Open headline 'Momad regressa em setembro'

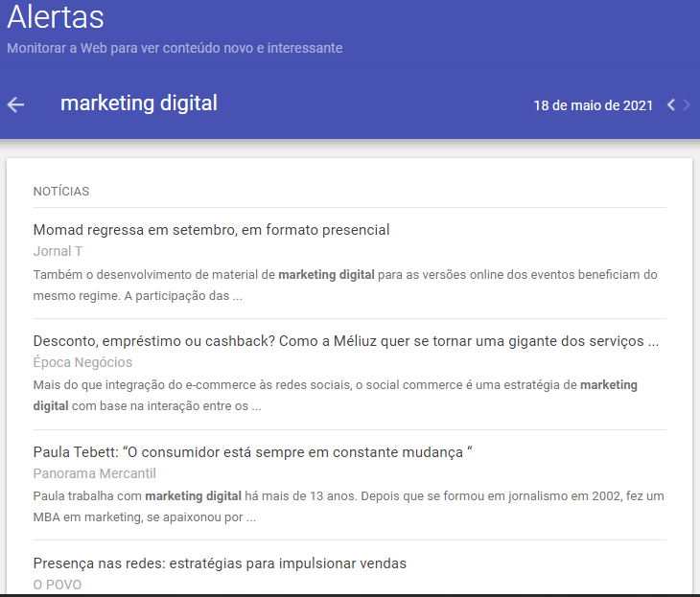[x=211, y=230]
